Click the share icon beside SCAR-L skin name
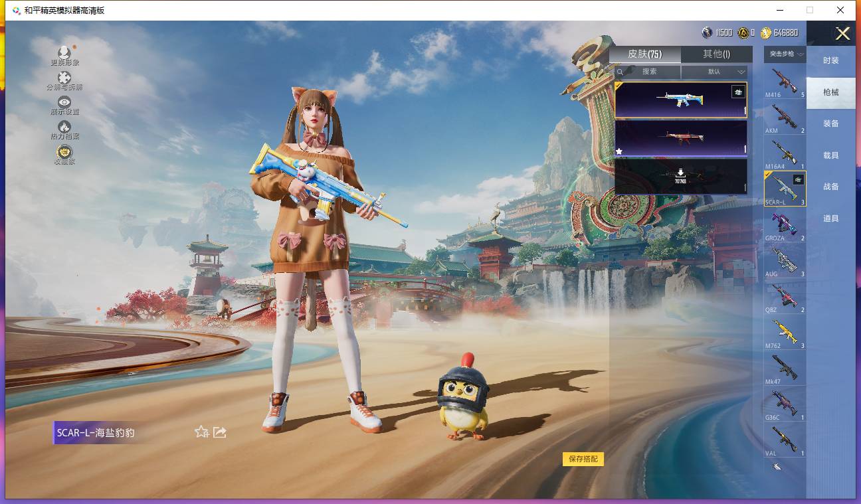Image resolution: width=861 pixels, height=504 pixels. 220,432
